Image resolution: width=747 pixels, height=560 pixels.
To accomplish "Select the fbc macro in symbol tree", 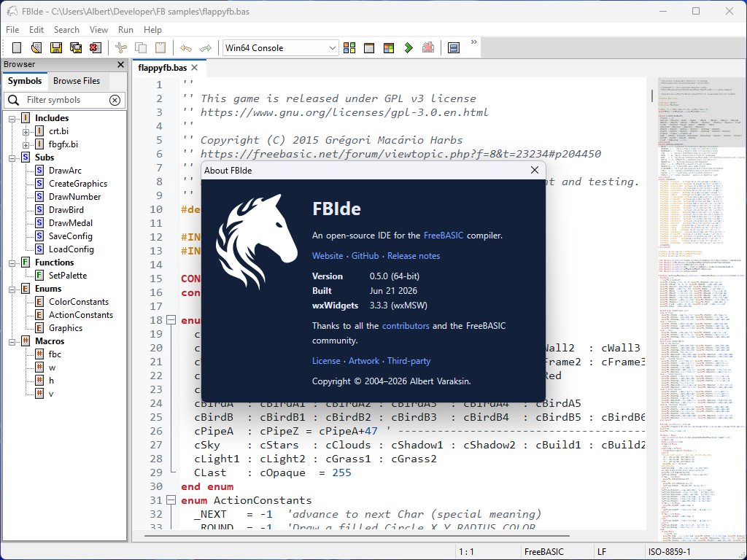I will [55, 354].
